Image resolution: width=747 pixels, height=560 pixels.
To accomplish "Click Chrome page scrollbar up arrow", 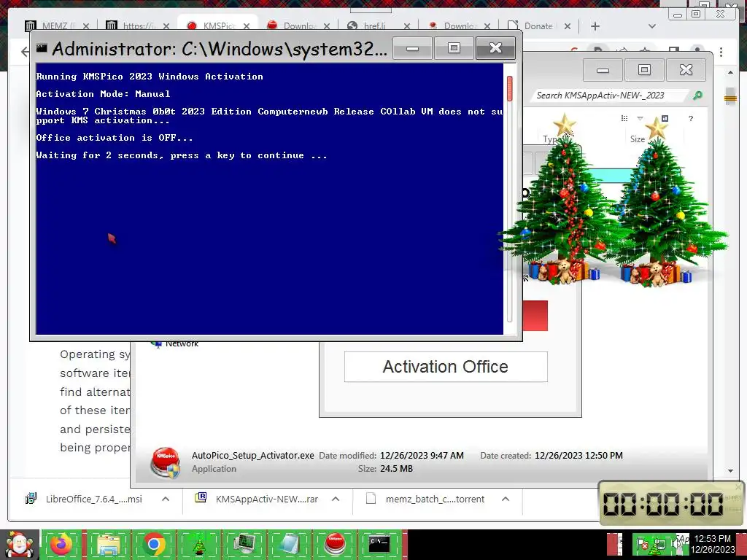I will tap(730, 73).
